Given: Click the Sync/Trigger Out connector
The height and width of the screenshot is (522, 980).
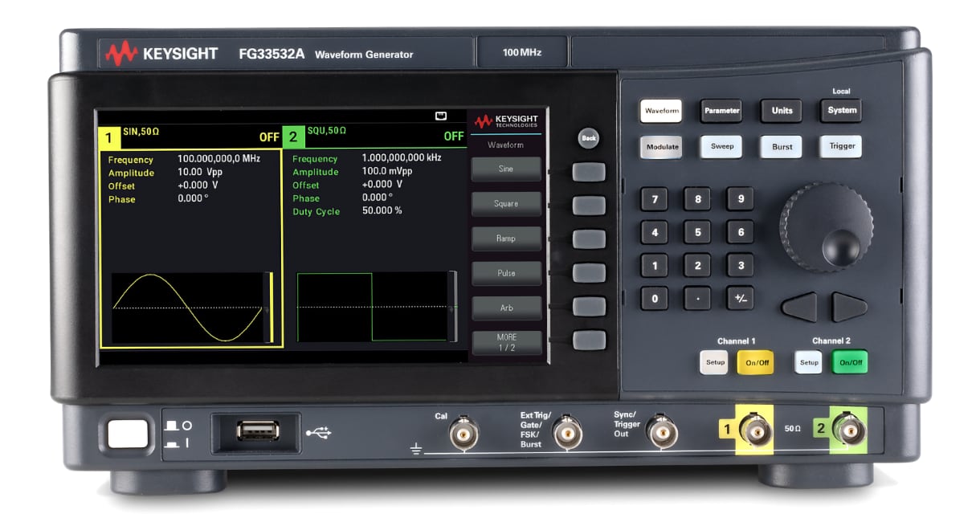Looking at the screenshot, I should (661, 434).
